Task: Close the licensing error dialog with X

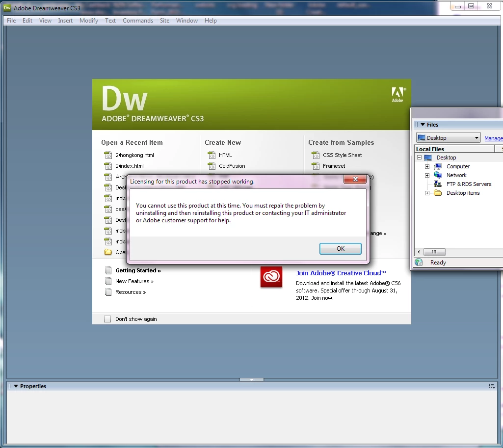Action: 355,179
